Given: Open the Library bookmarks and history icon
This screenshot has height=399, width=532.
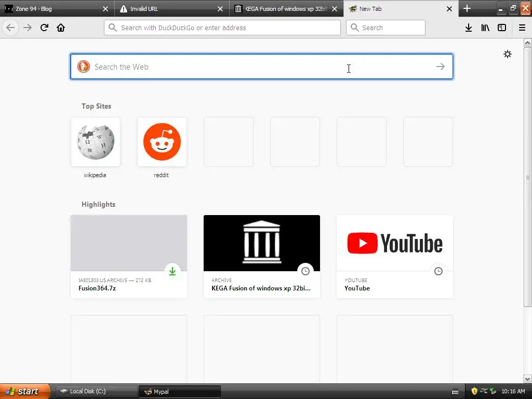Looking at the screenshot, I should point(485,28).
